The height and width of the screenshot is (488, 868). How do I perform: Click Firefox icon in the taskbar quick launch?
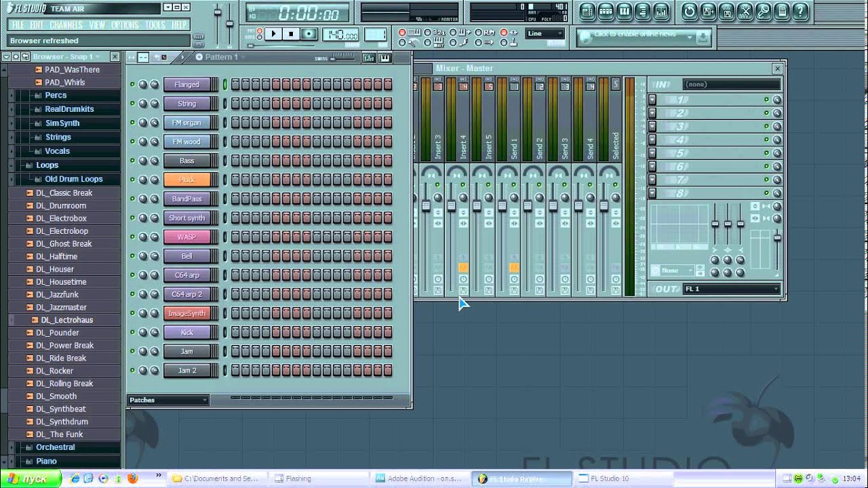click(x=132, y=478)
